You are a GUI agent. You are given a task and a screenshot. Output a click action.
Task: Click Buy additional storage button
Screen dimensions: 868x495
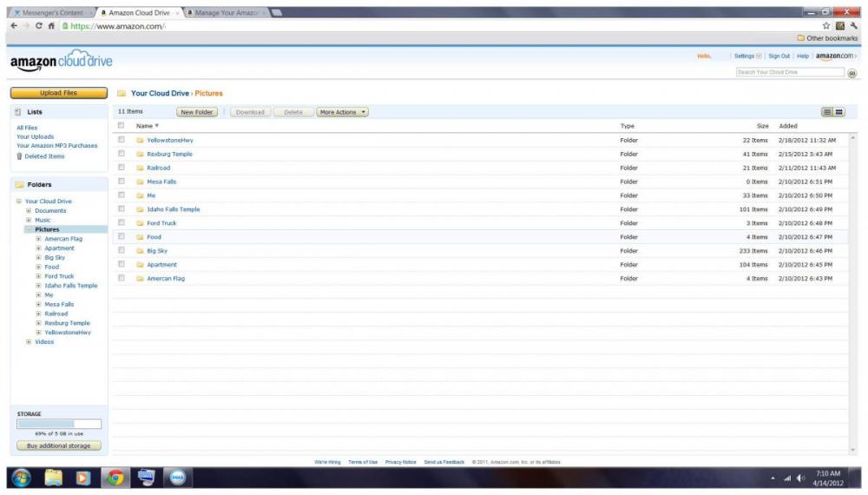coord(59,446)
